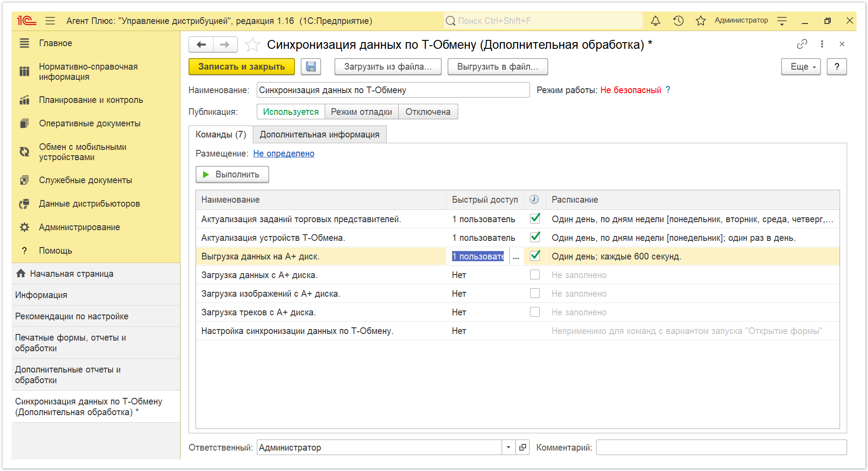Go forward with right arrow button

(x=225, y=44)
